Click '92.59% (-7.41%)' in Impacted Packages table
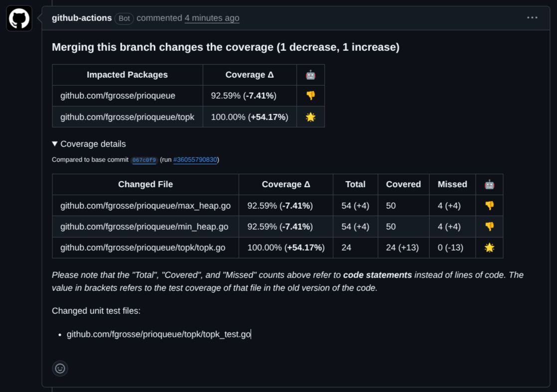This screenshot has width=557, height=392. pos(244,96)
